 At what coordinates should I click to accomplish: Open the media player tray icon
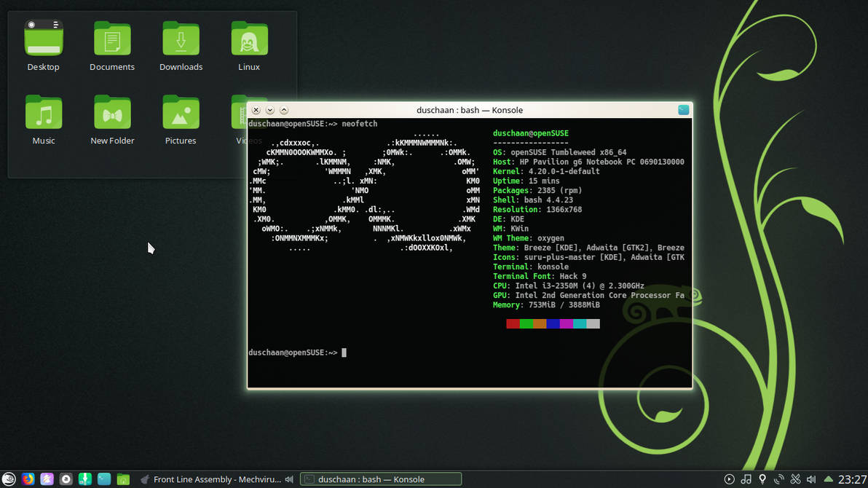pyautogui.click(x=730, y=479)
